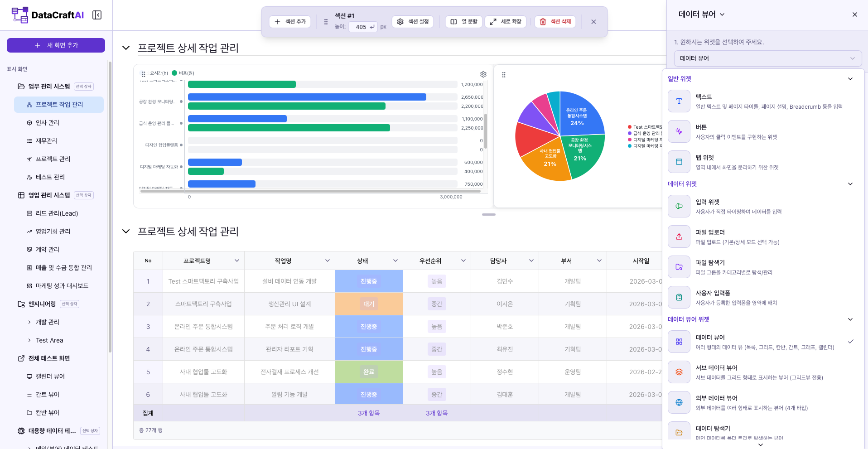
Task: Select the 텍스트 widget icon
Action: 679,101
